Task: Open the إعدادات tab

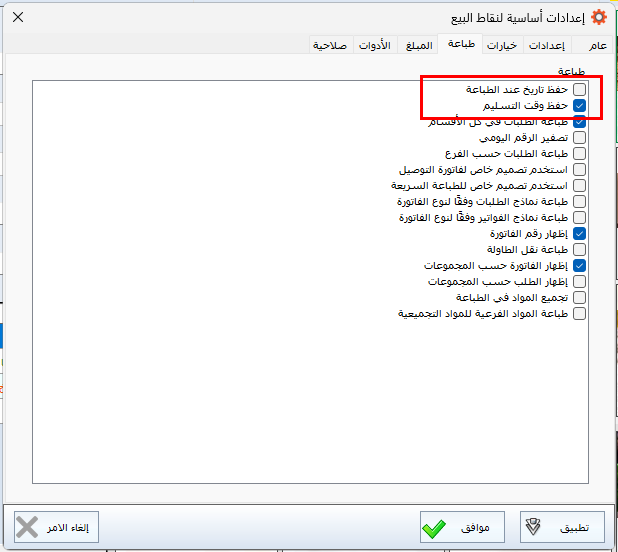Action: [546, 46]
